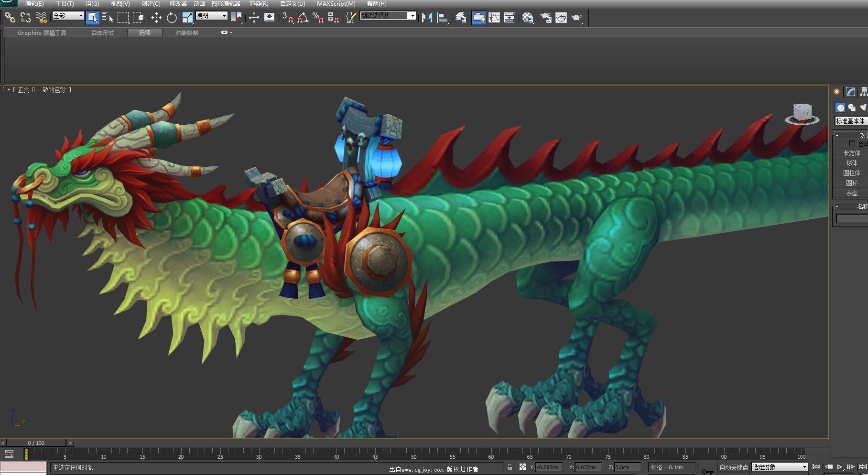This screenshot has width=868, height=475.
Task: Open the Schematic View
Action: tap(510, 18)
